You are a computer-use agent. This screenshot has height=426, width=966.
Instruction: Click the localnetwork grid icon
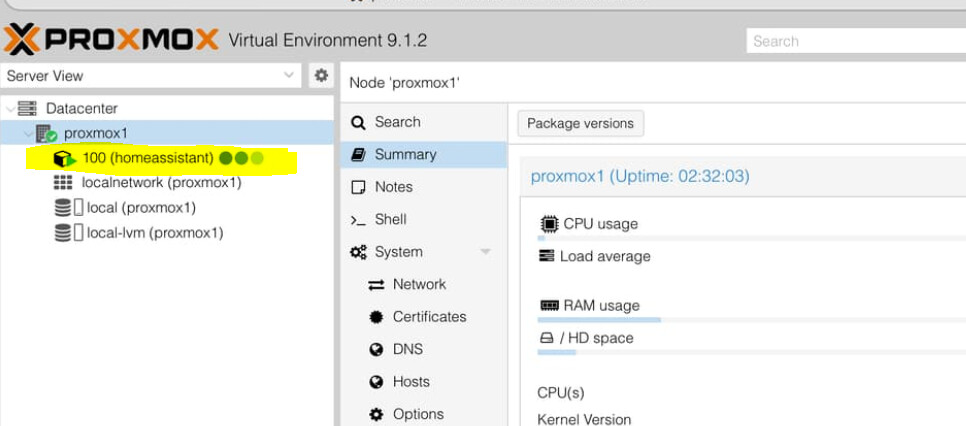pyautogui.click(x=63, y=183)
